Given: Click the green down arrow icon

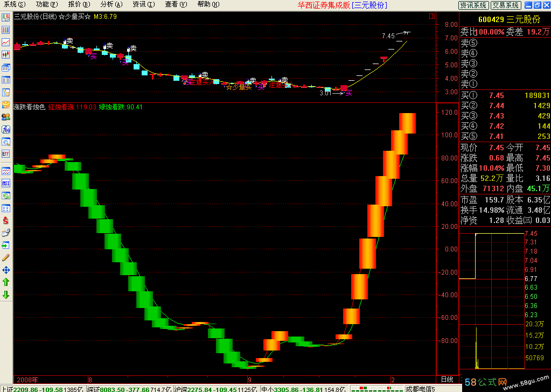Looking at the screenshot, I should click(x=5, y=295).
